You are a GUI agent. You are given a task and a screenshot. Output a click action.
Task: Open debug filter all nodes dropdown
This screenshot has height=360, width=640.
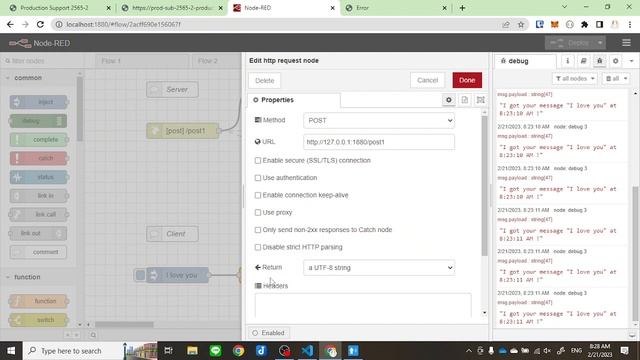point(575,78)
